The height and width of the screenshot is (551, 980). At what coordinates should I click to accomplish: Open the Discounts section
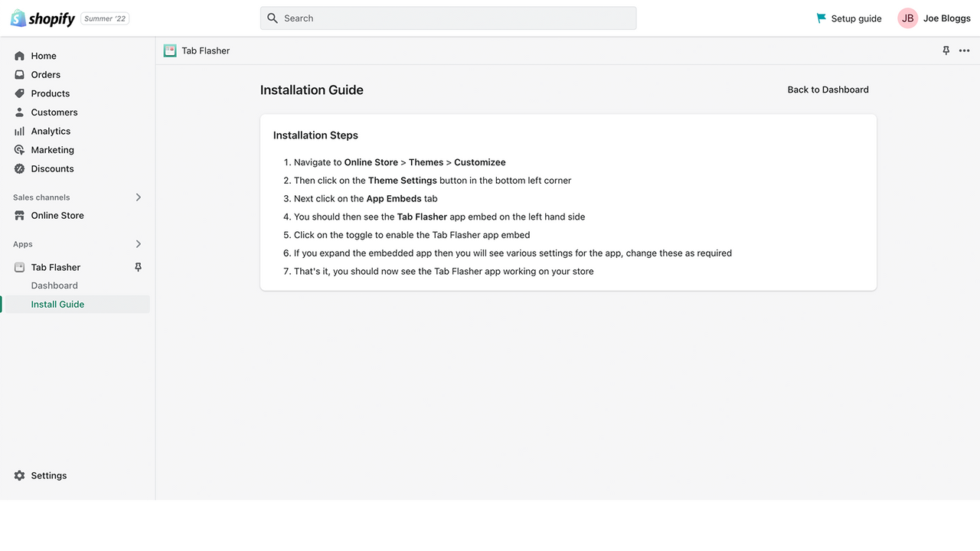click(52, 168)
